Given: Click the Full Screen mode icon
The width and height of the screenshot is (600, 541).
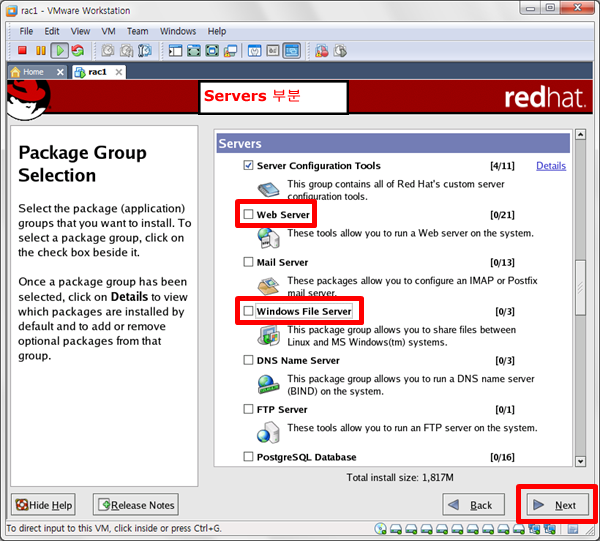Looking at the screenshot, I should tap(212, 51).
